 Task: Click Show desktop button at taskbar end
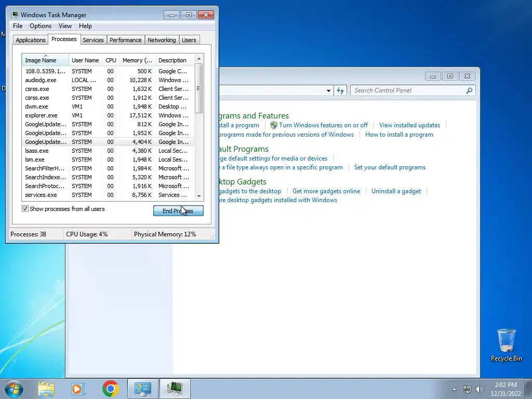point(528,389)
